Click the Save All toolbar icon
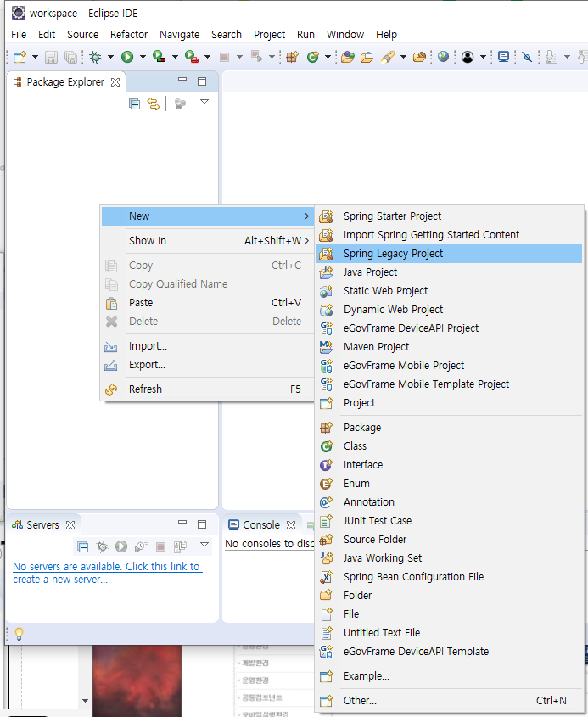 coord(71,57)
